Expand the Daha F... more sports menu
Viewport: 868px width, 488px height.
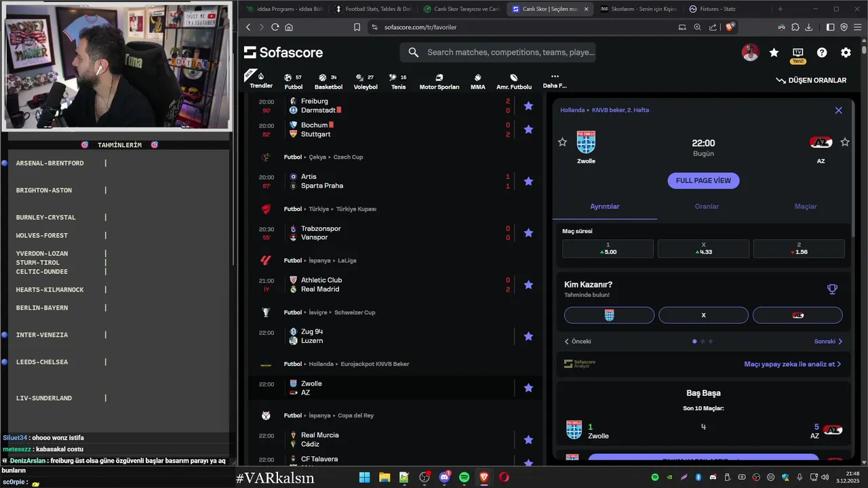(554, 81)
